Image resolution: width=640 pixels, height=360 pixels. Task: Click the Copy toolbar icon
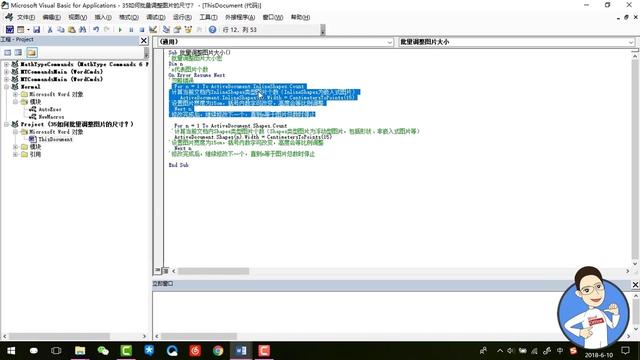click(x=61, y=29)
